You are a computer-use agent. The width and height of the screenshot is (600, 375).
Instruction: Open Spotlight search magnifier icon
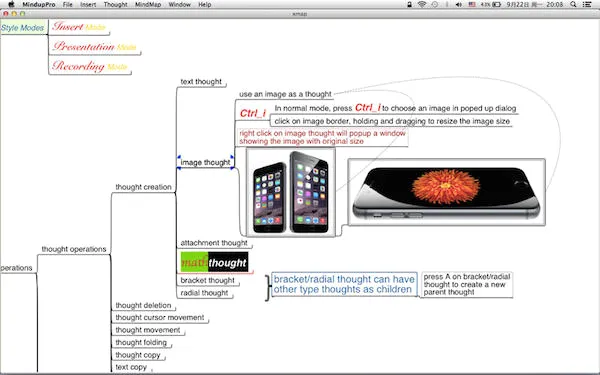point(573,5)
